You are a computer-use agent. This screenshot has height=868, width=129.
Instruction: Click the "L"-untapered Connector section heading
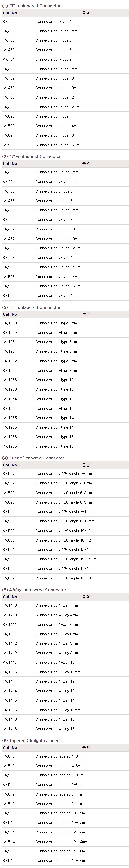pos(32,307)
